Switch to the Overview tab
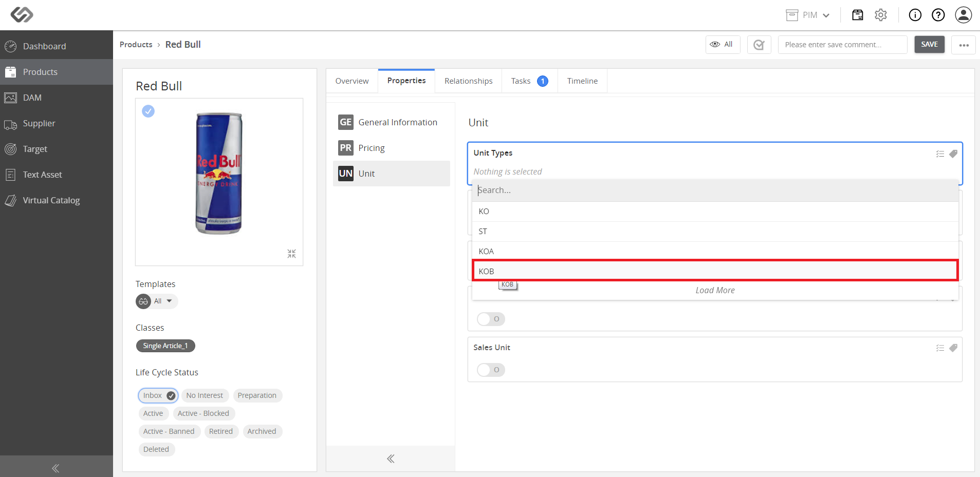The width and height of the screenshot is (980, 477). click(x=352, y=81)
